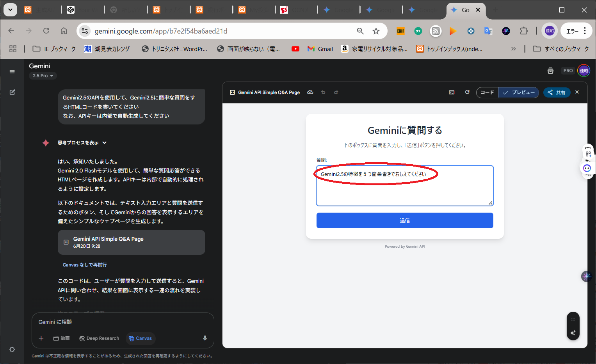This screenshot has height=364, width=596.
Task: Open the 家電リサイクル対象品 bookmark
Action: pos(374,49)
